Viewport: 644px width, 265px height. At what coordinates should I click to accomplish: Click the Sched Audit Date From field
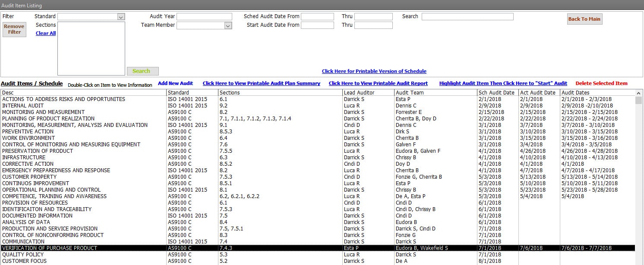(x=317, y=17)
